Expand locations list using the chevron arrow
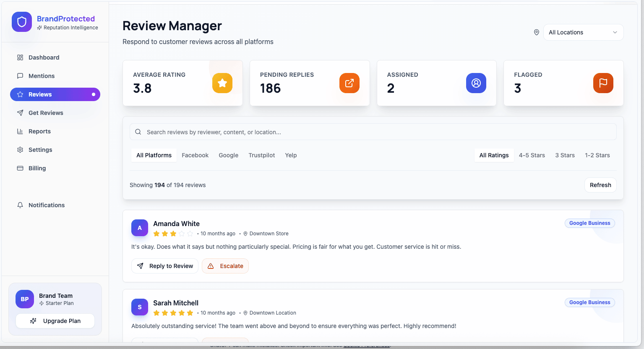Viewport: 644px width, 349px height. (x=615, y=32)
